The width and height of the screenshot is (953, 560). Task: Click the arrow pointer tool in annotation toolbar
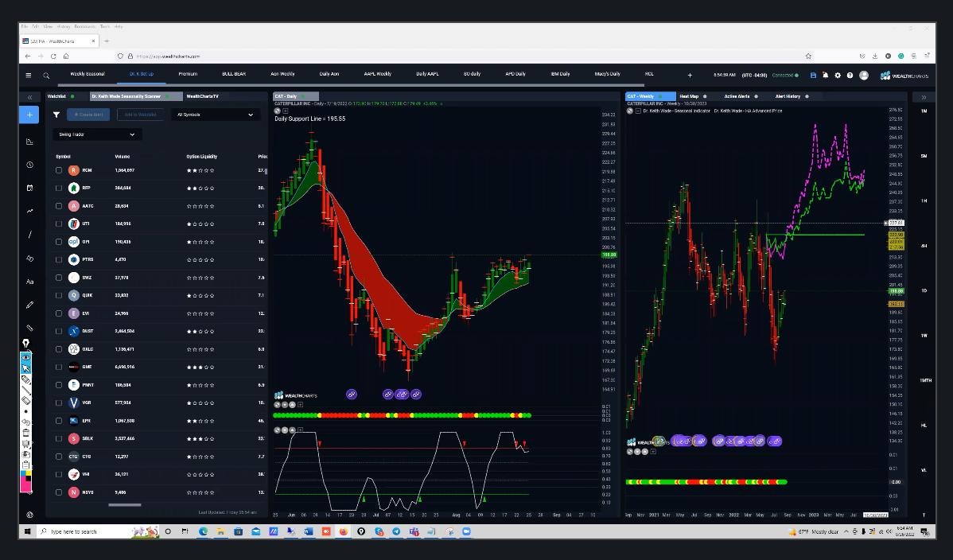coord(26,367)
